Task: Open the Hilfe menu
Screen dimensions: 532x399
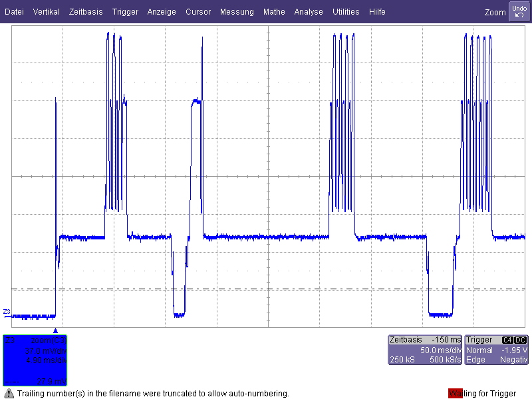Action: 377,12
